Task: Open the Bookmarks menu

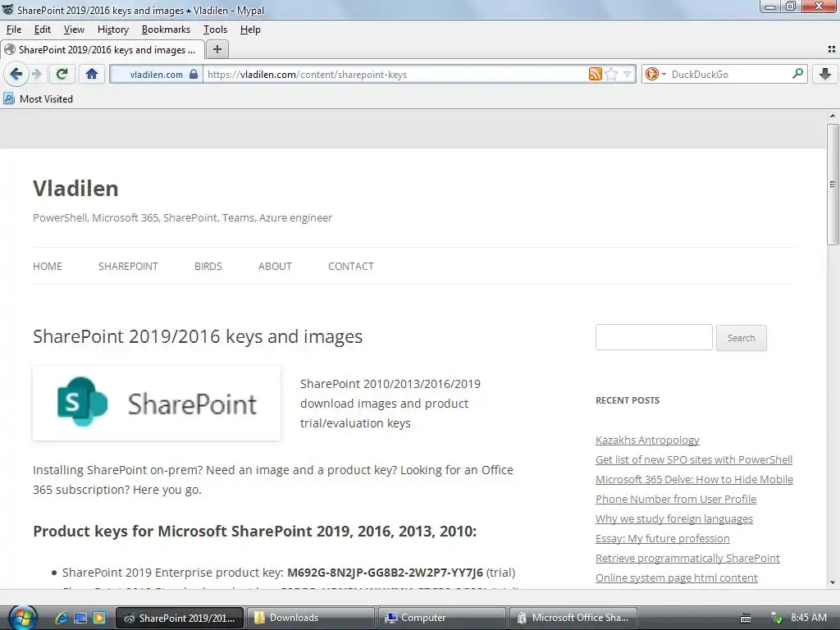Action: click(x=166, y=30)
